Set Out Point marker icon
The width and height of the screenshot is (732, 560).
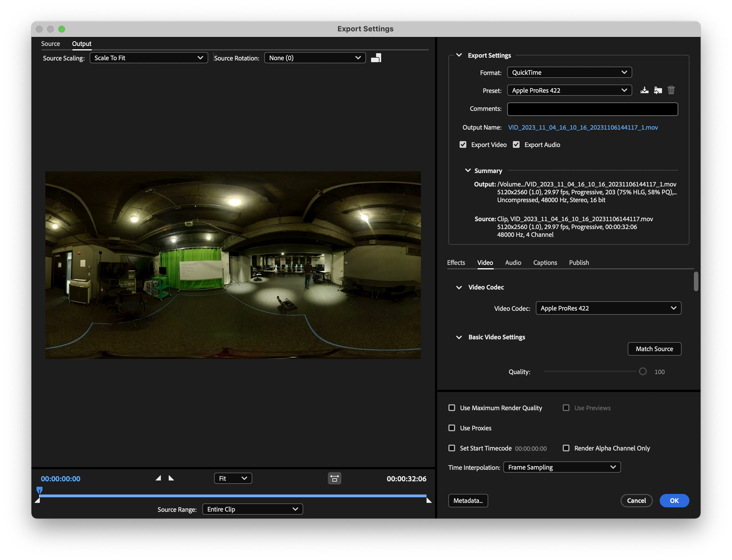171,478
